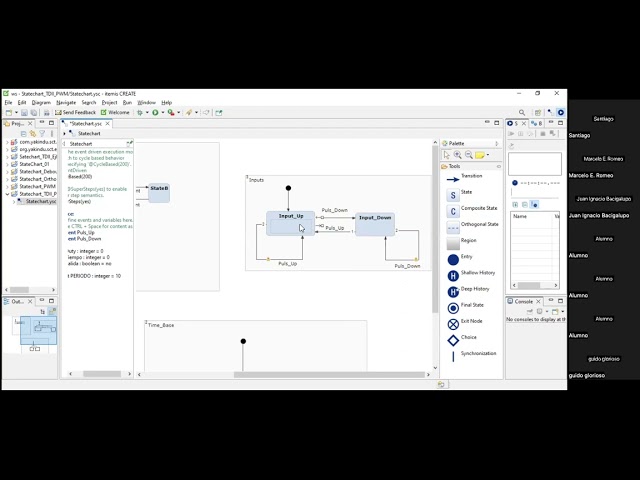This screenshot has height=480, width=640.
Task: Toggle the highlighted simulation view mode button
Action: 534,204
